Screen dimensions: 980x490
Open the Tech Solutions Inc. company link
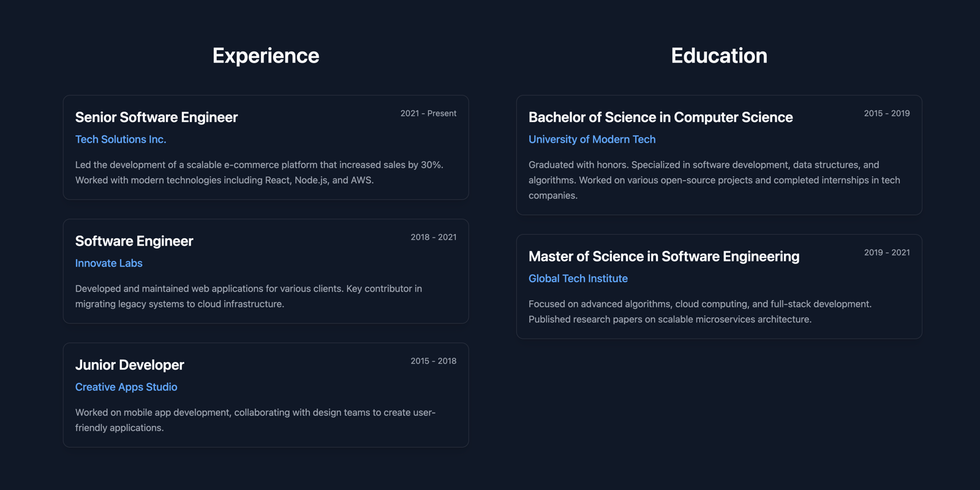121,140
